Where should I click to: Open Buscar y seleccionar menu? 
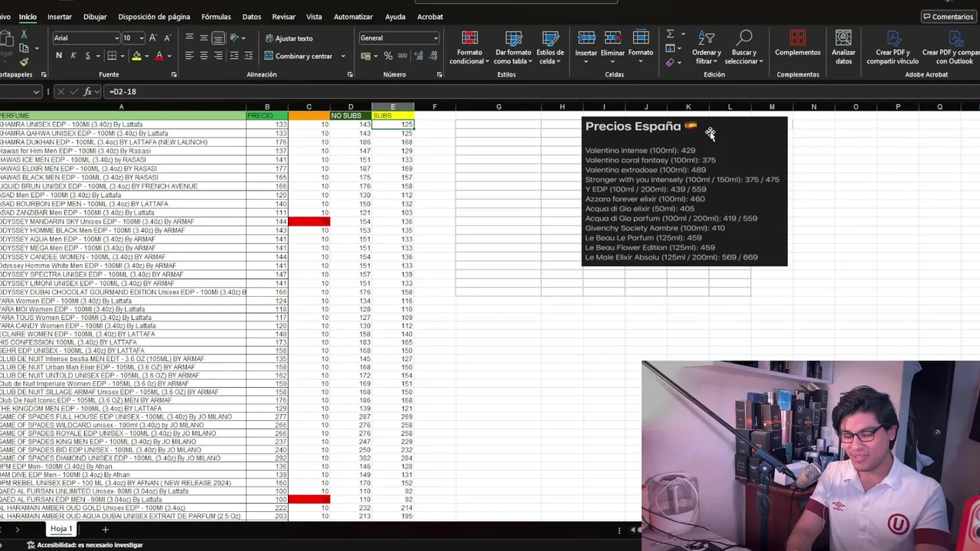743,47
